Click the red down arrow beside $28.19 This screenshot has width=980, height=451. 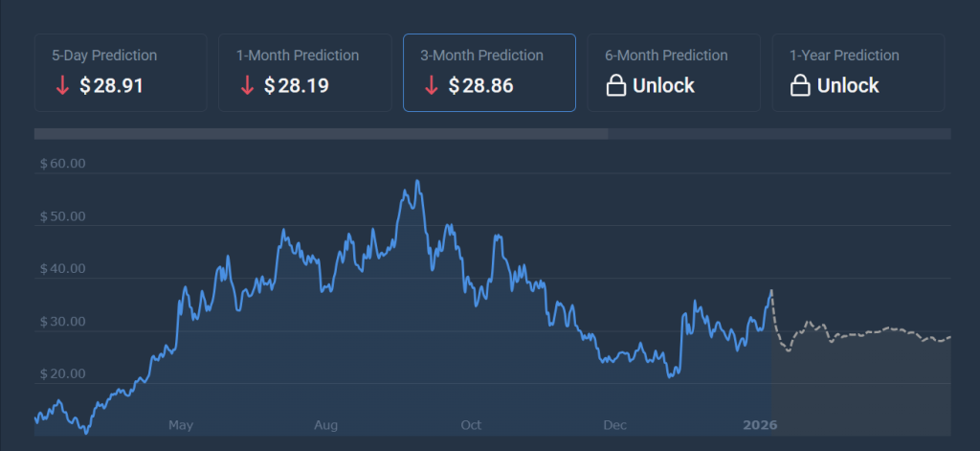point(247,86)
